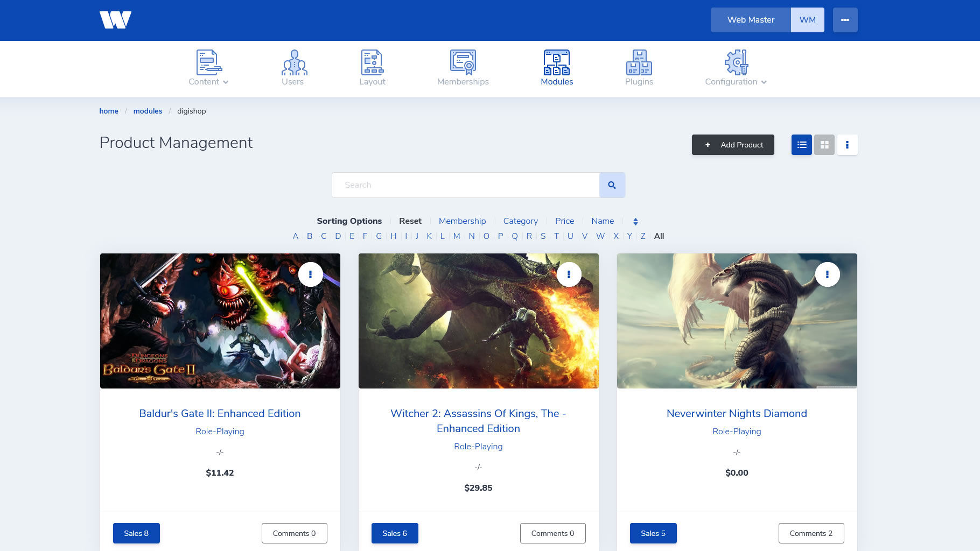Filter products by letter D
The width and height of the screenshot is (980, 551).
[x=338, y=236]
